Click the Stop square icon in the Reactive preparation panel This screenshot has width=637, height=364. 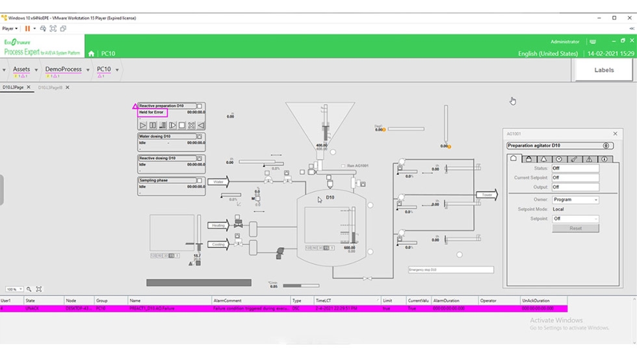pyautogui.click(x=182, y=125)
